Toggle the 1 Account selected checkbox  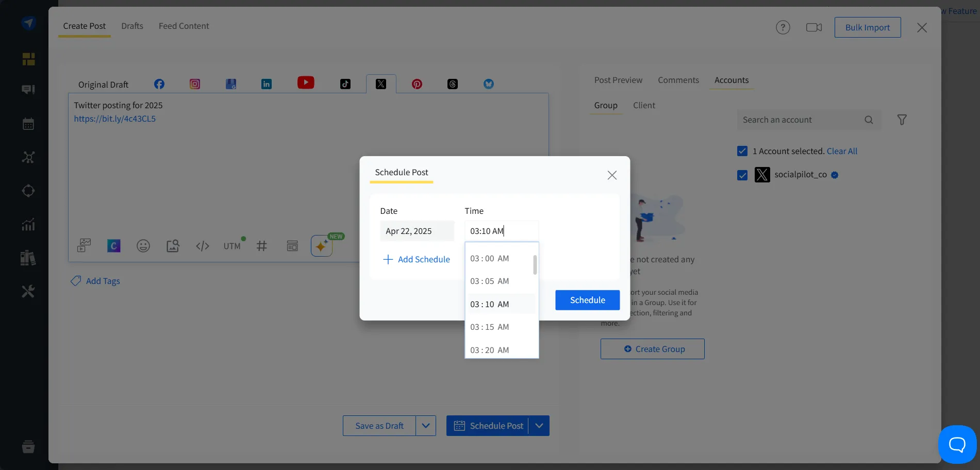(x=742, y=150)
